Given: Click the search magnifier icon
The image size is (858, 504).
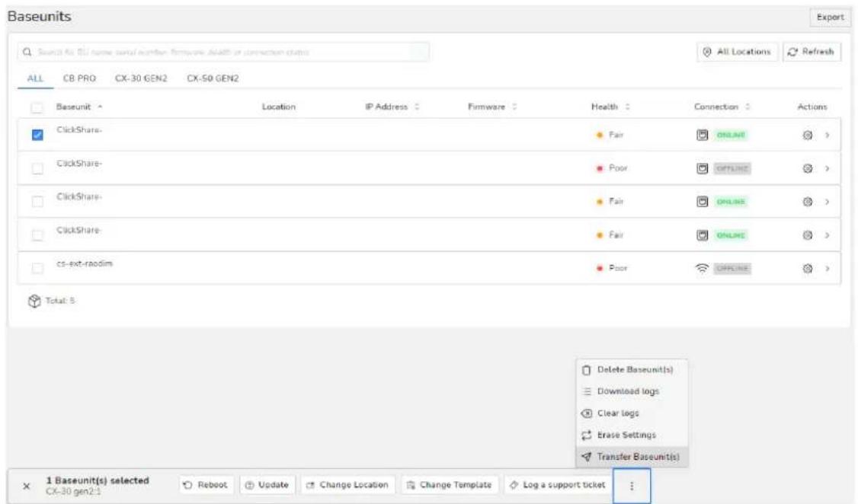Looking at the screenshot, I should click(27, 52).
